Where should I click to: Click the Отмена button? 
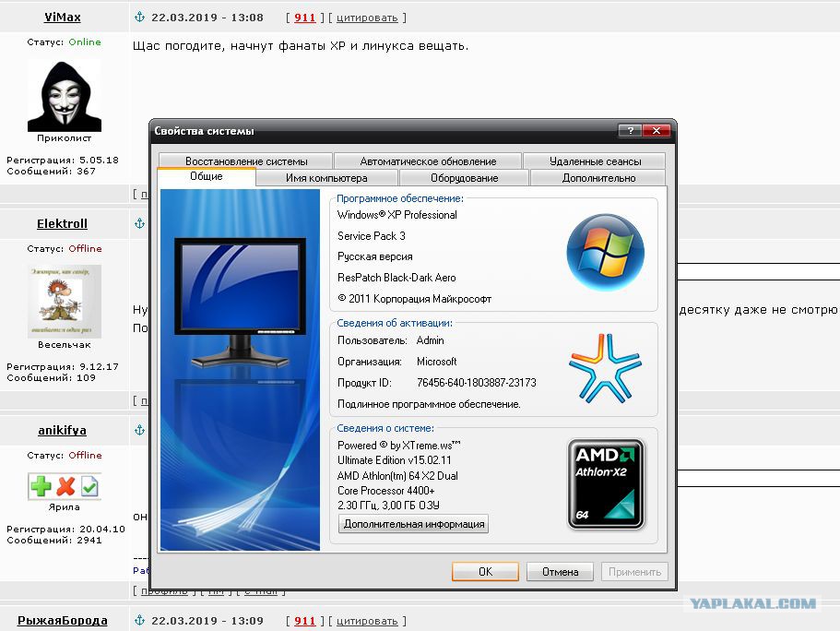[560, 571]
